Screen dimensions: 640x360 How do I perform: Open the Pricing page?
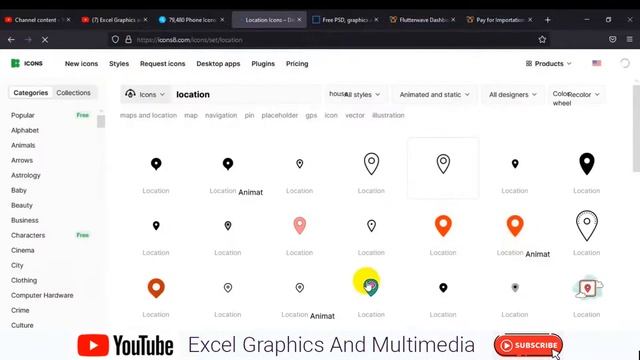point(297,64)
